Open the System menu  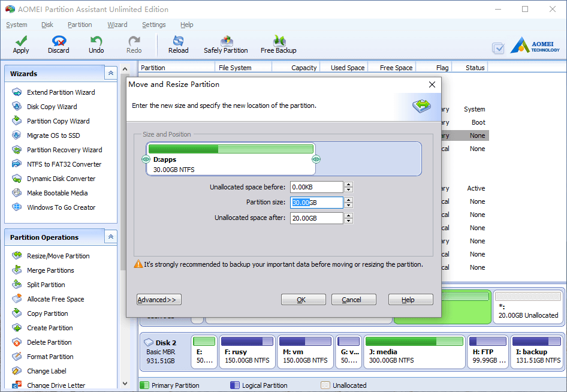click(17, 25)
